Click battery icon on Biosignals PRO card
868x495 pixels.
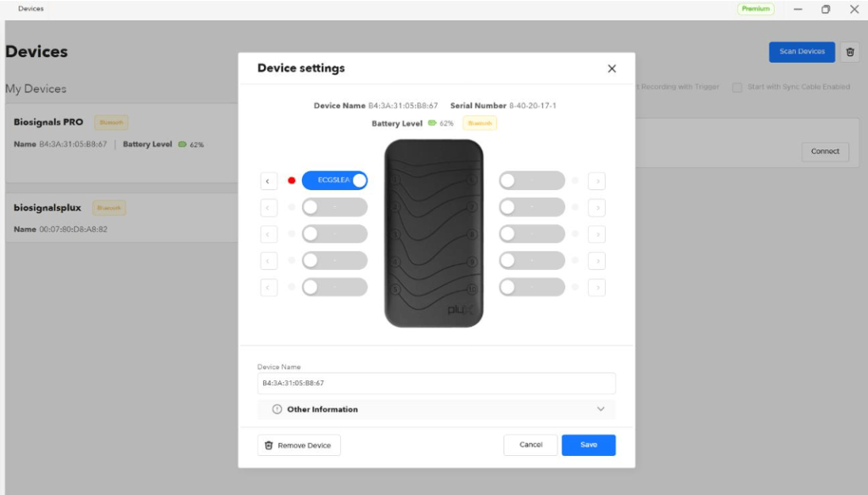pos(182,144)
